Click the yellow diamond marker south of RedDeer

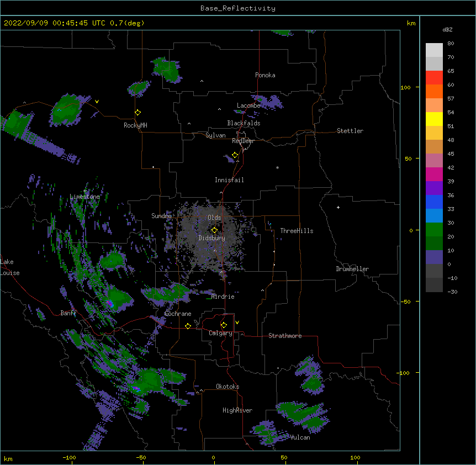point(235,155)
